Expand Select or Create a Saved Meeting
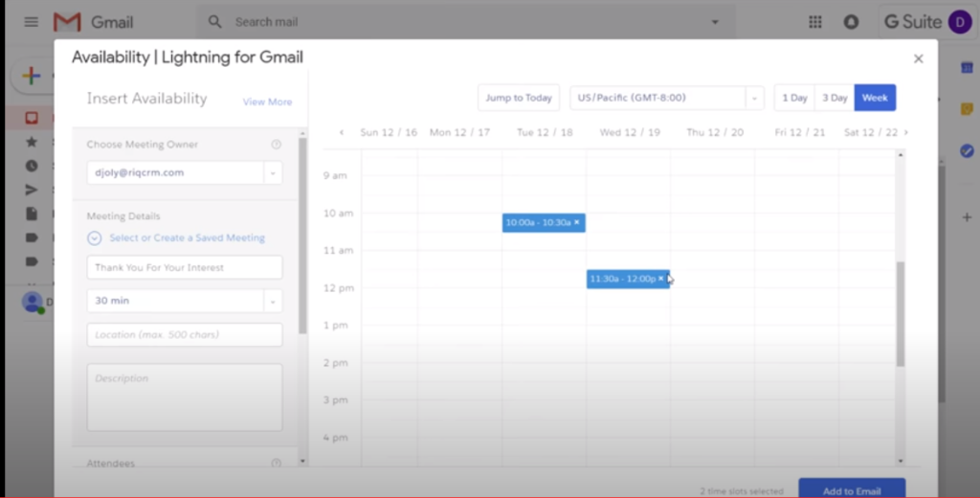 (x=94, y=238)
